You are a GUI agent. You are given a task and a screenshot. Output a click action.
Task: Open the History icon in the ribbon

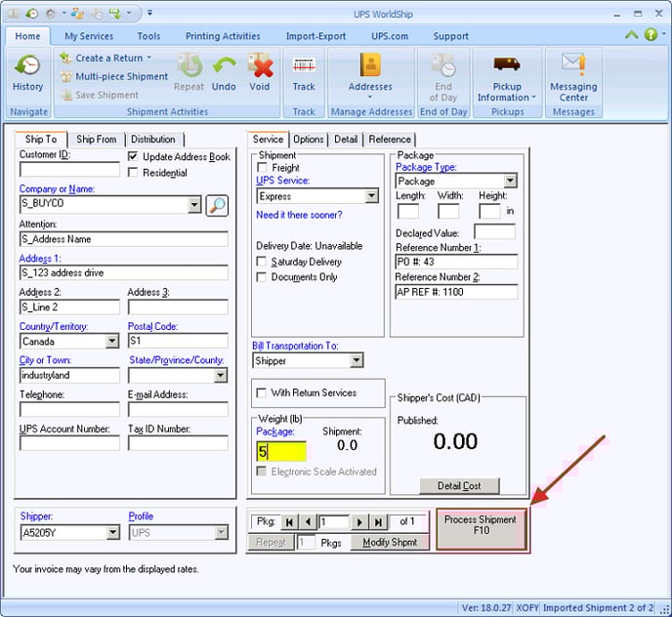(x=27, y=67)
